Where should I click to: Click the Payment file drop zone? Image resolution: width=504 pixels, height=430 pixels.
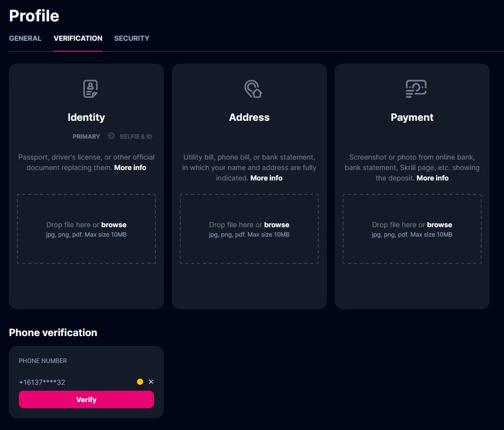pyautogui.click(x=412, y=229)
